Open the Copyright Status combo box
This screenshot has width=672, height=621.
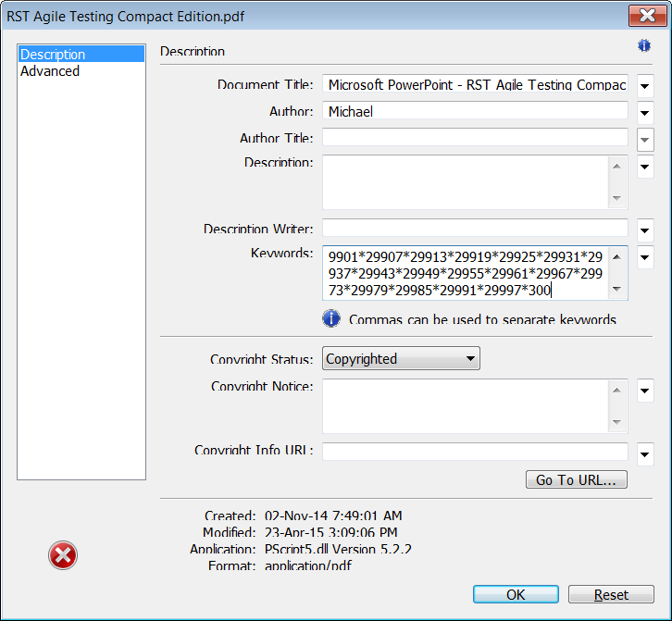[401, 358]
